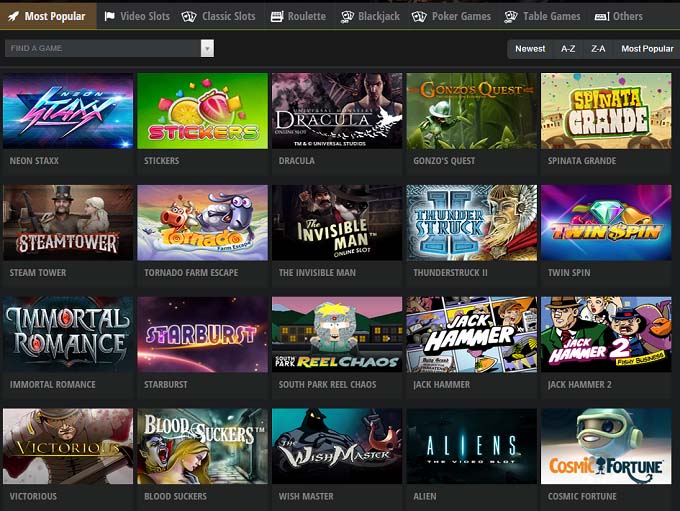Viewport: 680px width, 511px height.
Task: Click the Blackjack cards icon
Action: coord(347,16)
